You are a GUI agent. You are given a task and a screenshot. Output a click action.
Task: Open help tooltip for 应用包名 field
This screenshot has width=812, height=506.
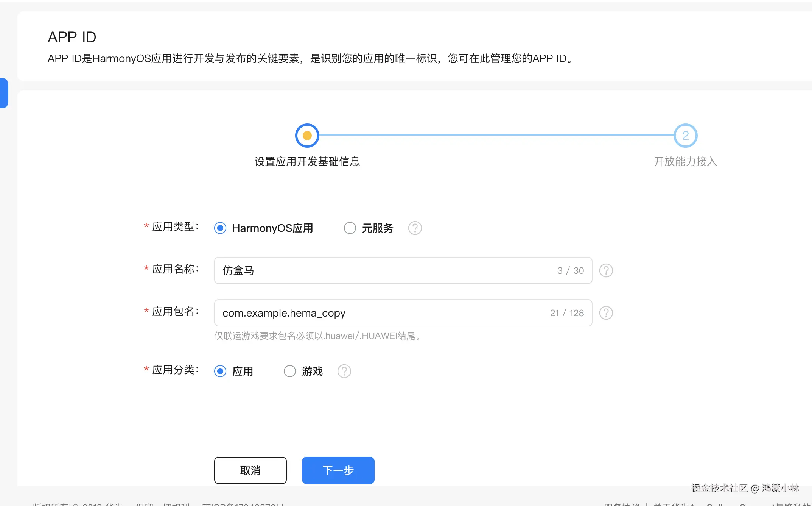[606, 313]
